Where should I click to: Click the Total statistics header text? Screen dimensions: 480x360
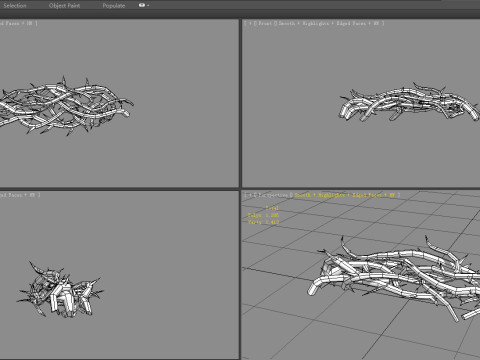click(272, 208)
